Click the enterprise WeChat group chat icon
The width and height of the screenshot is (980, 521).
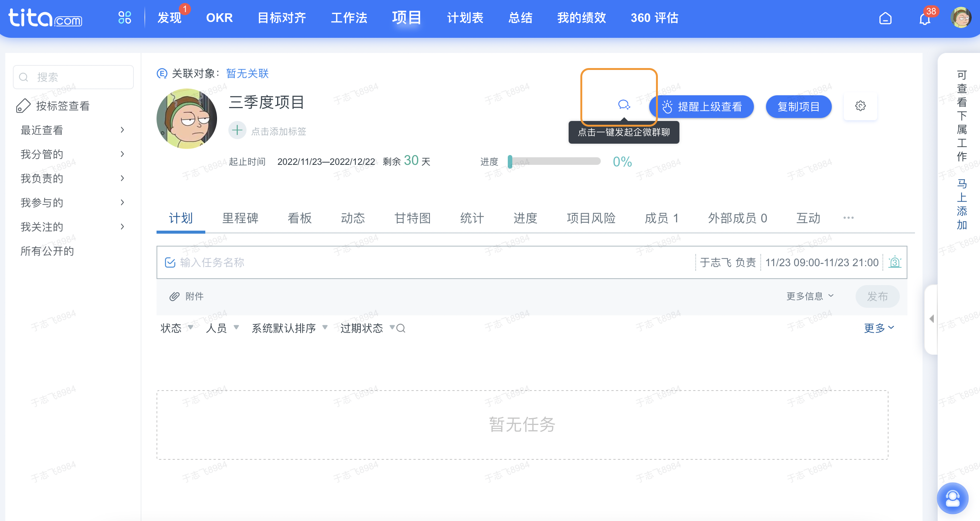622,105
